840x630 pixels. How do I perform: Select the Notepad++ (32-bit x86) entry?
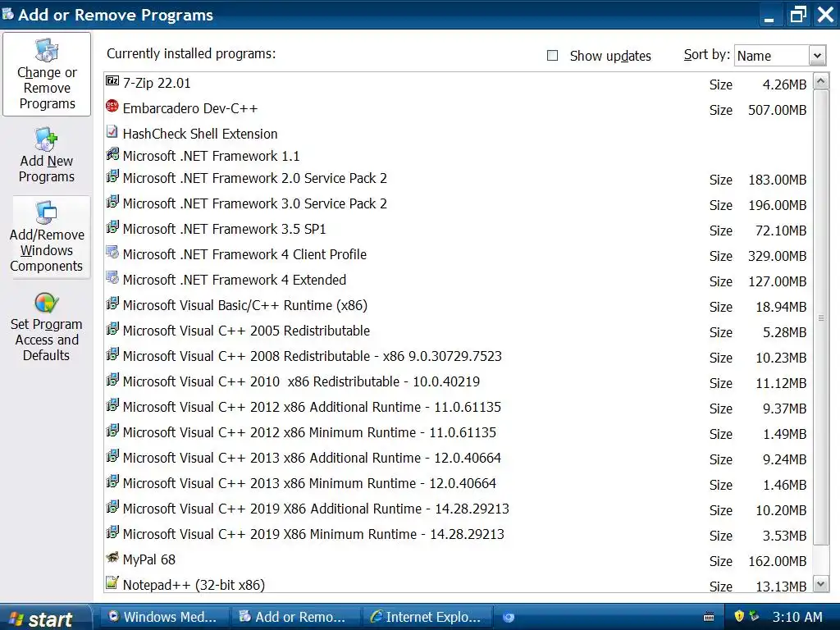tap(194, 585)
